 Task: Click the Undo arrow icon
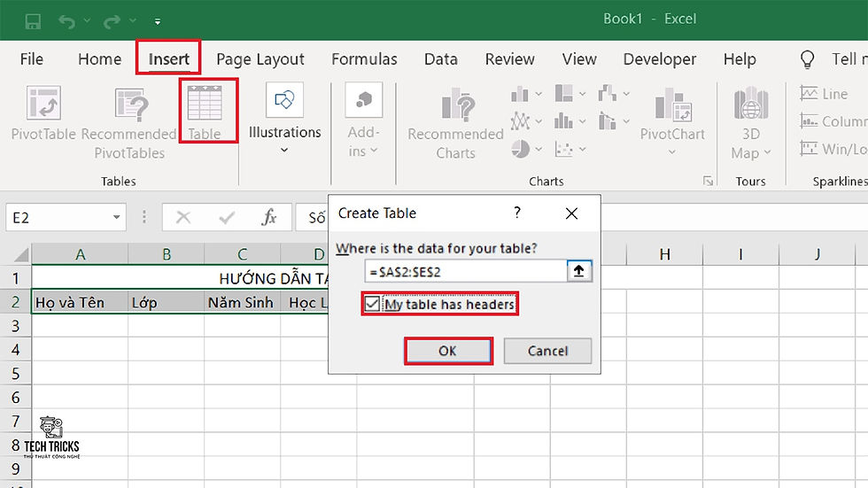click(x=67, y=21)
